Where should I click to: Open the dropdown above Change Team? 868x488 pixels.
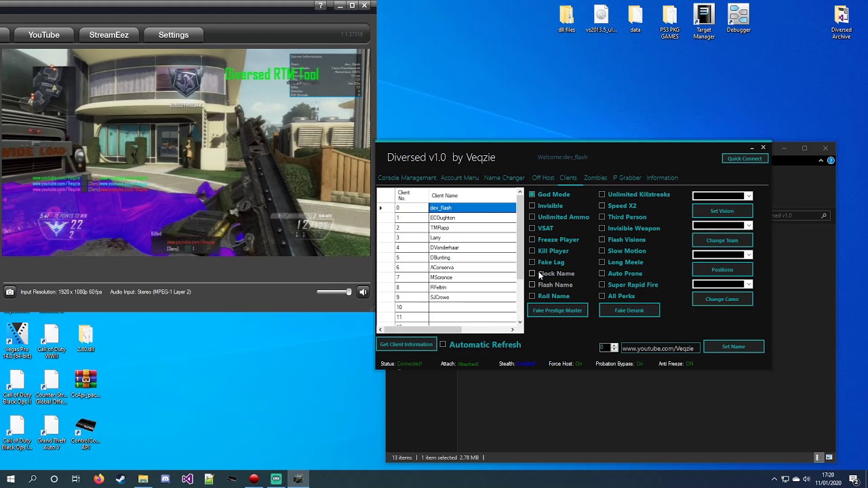point(722,225)
